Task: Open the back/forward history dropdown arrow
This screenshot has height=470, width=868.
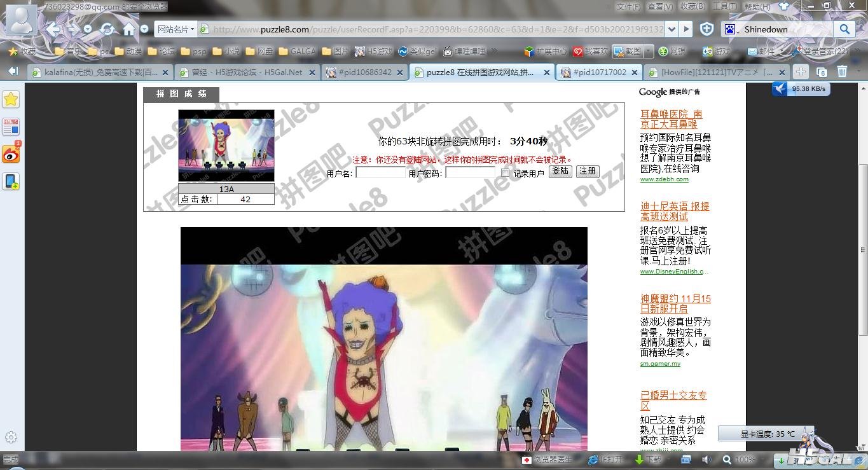Action: point(88,29)
